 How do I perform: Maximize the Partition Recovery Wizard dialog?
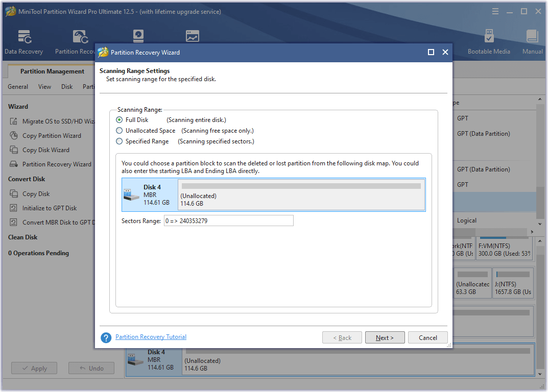[x=431, y=52]
